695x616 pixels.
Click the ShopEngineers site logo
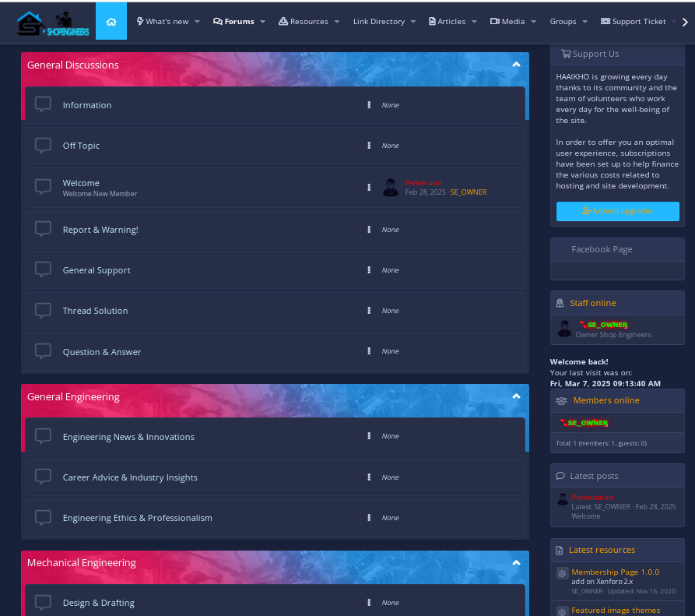pos(53,23)
